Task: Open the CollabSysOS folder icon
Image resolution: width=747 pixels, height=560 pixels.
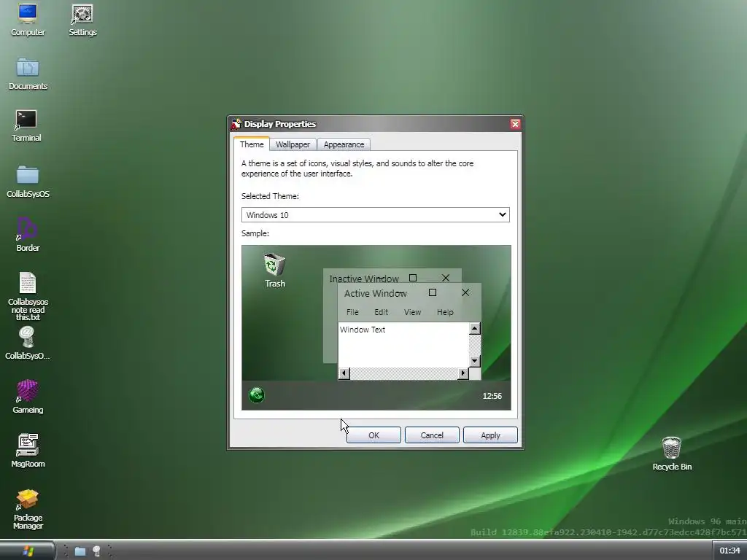Action: coord(28,182)
